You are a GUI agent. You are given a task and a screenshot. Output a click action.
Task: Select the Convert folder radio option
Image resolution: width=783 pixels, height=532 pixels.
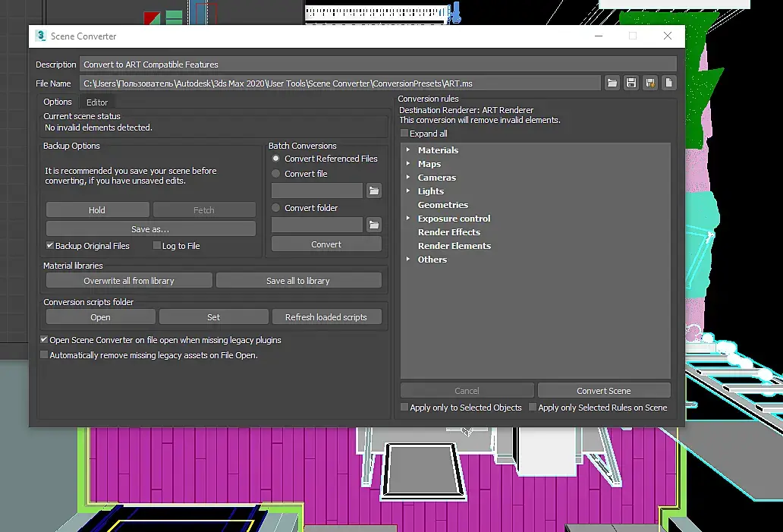click(275, 208)
